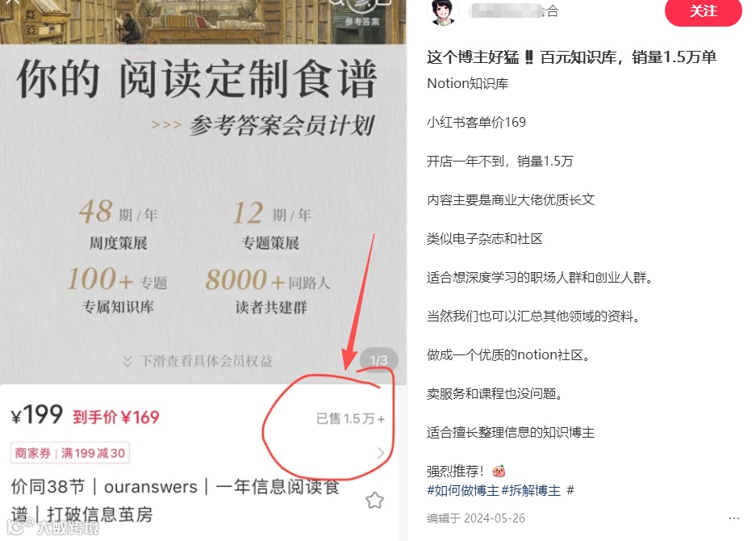Click the 已售1.5万+ sales count
The width and height of the screenshot is (756, 541).
[x=350, y=418]
